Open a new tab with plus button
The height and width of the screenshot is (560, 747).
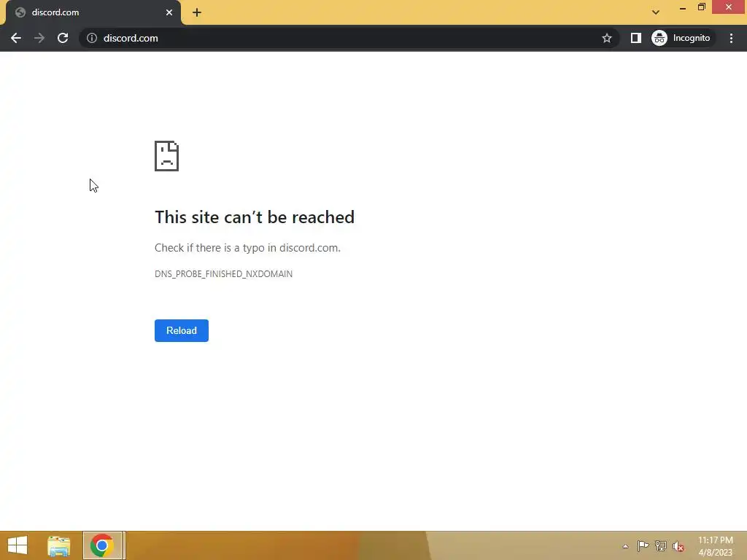pos(197,12)
